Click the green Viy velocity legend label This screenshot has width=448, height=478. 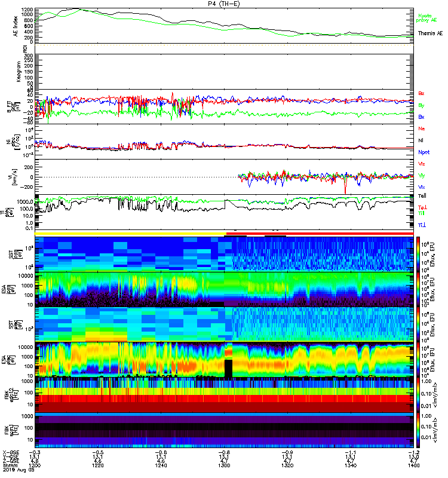(x=422, y=176)
